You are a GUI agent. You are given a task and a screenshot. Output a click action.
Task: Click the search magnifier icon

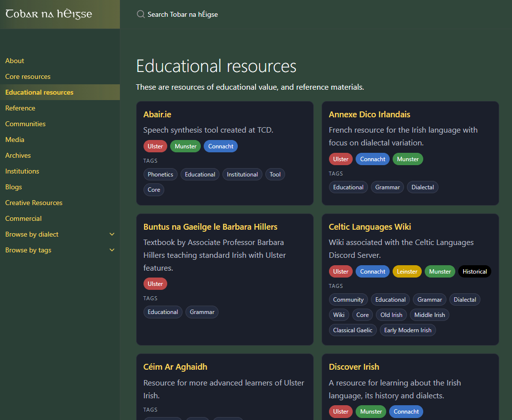click(x=141, y=14)
